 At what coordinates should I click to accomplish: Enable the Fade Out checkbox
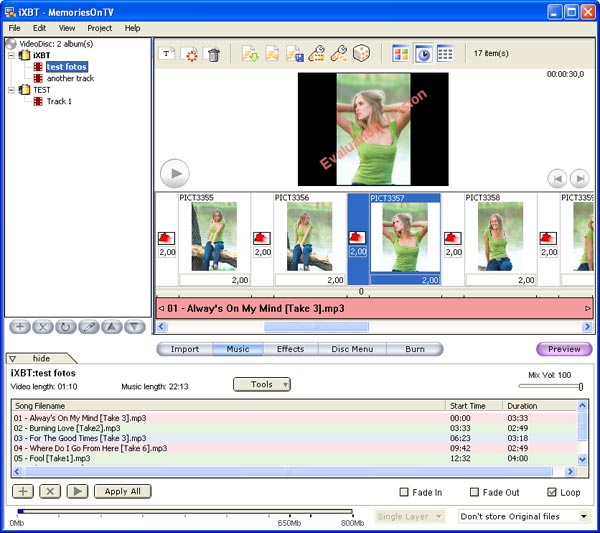tap(474, 492)
